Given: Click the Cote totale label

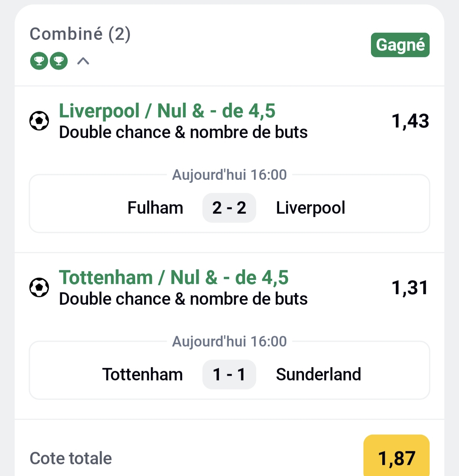Looking at the screenshot, I should coord(71,458).
